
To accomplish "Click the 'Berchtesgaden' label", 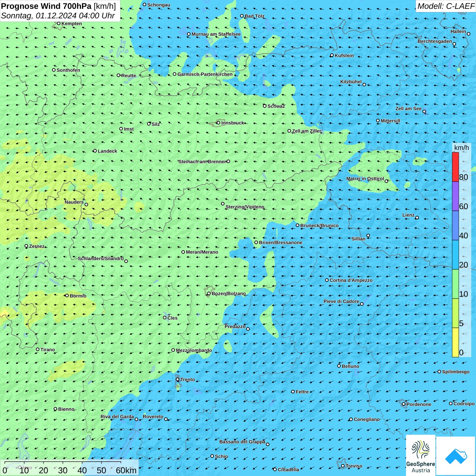I will (x=435, y=41).
